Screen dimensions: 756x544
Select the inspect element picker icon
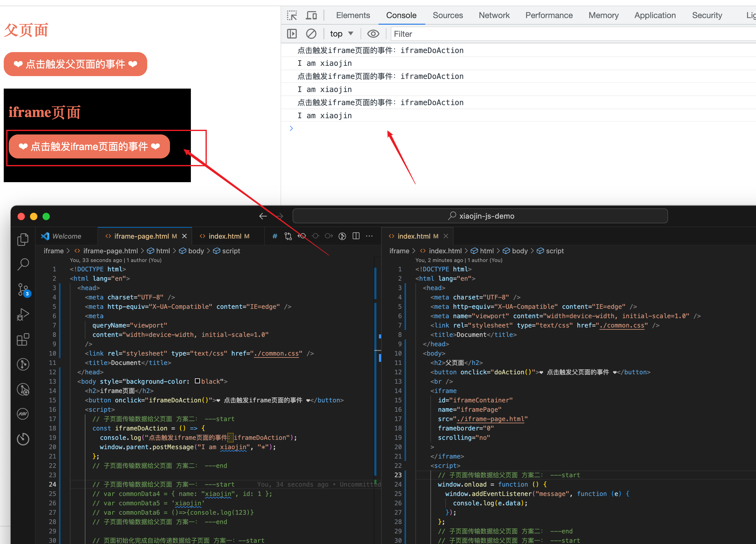[x=292, y=15]
